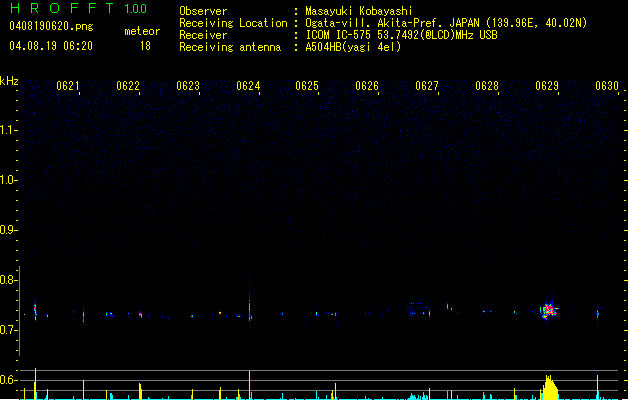Click the 0628 time marker

[x=487, y=86]
